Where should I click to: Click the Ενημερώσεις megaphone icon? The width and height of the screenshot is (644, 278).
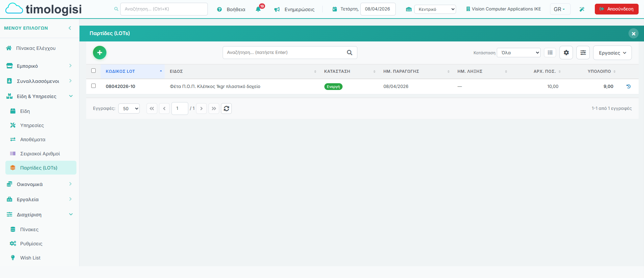[277, 9]
